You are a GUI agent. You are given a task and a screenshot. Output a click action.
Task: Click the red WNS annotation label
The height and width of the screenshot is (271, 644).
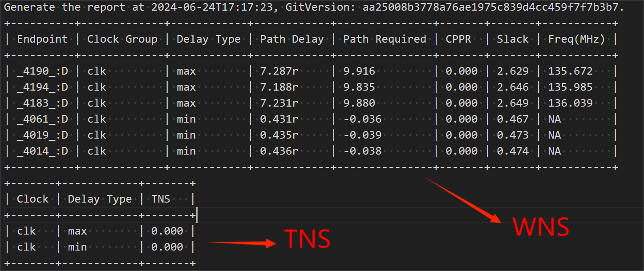pyautogui.click(x=541, y=227)
